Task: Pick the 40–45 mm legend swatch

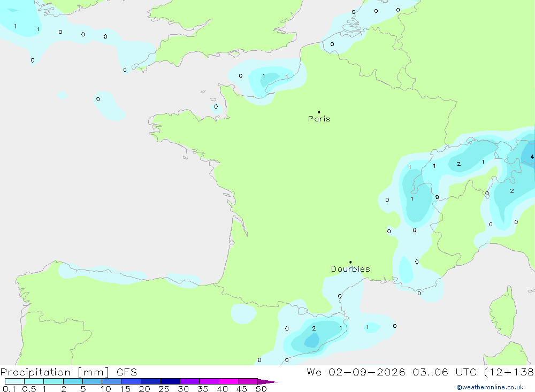Action: (x=228, y=381)
